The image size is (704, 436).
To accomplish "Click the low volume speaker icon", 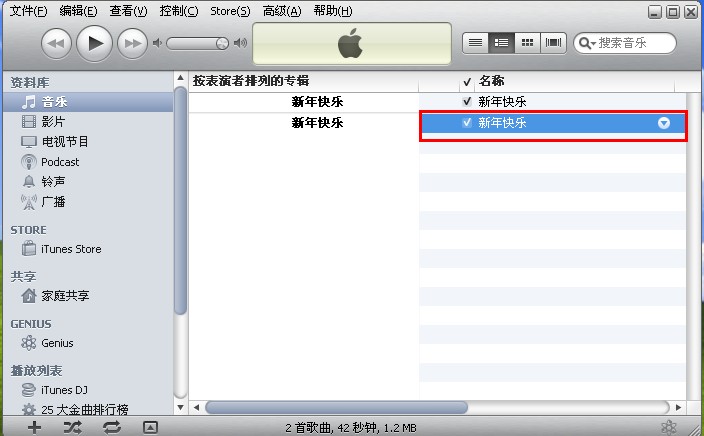I will pos(157,43).
